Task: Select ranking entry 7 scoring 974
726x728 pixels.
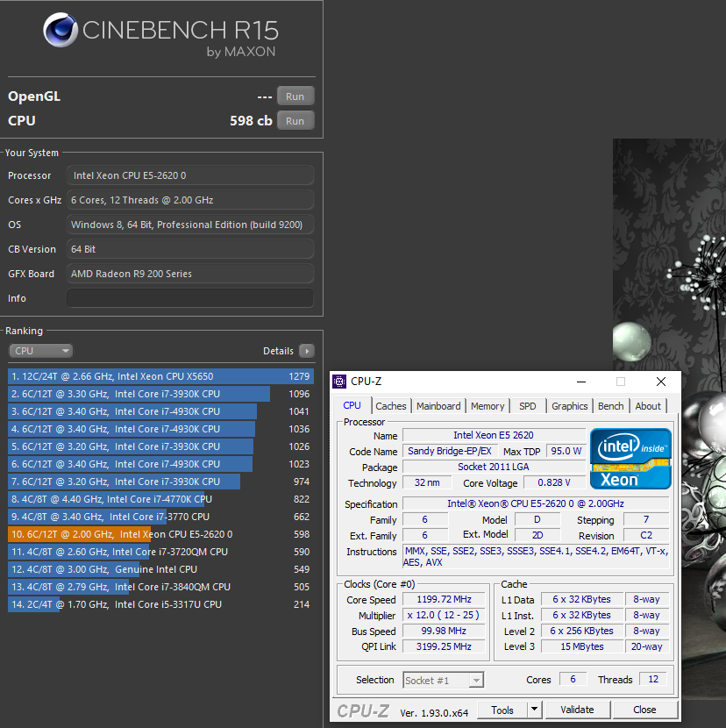Action: pyautogui.click(x=160, y=482)
